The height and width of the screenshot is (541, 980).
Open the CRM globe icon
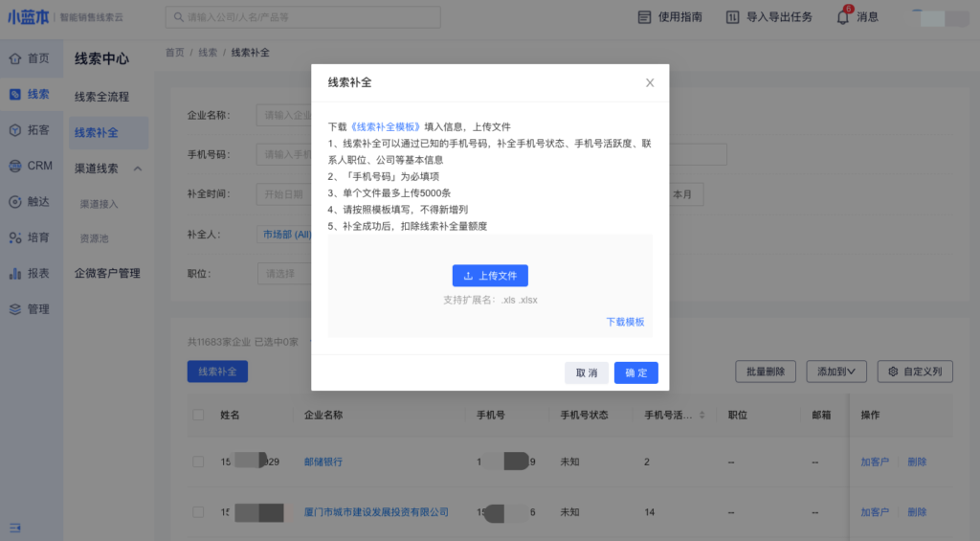pos(15,166)
